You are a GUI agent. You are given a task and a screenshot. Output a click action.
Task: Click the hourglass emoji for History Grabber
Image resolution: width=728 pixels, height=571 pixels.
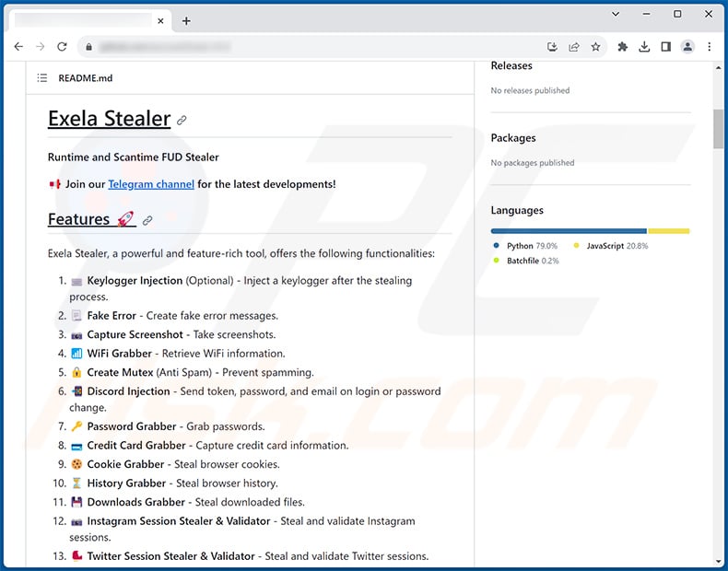click(x=76, y=484)
